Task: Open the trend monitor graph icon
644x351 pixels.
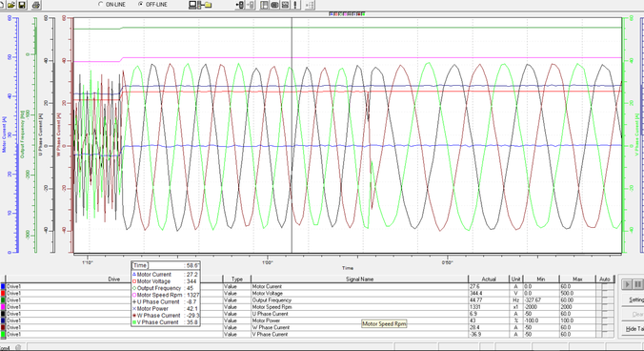Action: coord(285,5)
